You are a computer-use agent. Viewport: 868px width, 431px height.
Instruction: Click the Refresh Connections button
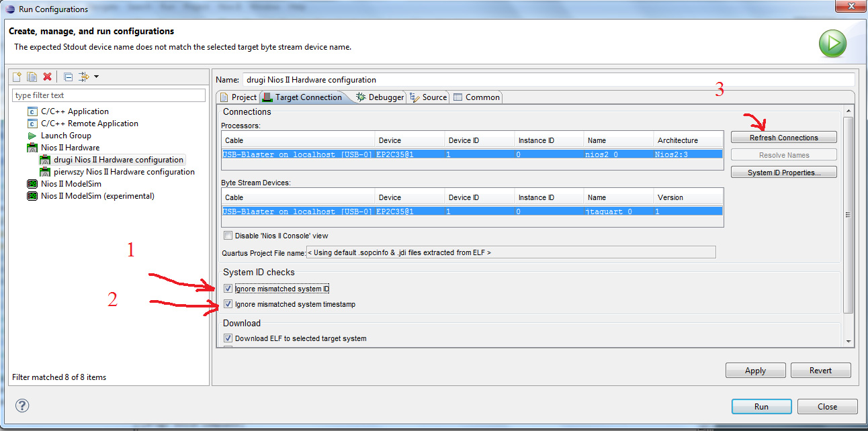click(x=784, y=138)
